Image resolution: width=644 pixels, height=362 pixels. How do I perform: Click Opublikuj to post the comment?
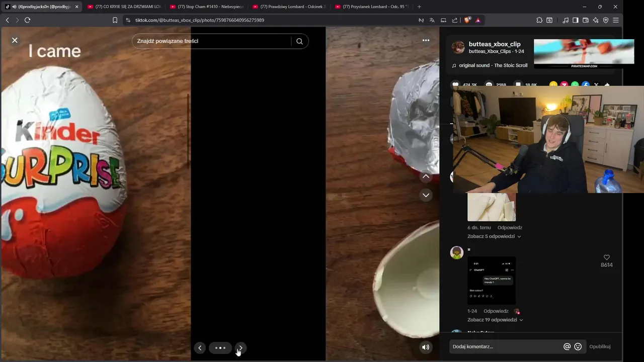pos(600,346)
